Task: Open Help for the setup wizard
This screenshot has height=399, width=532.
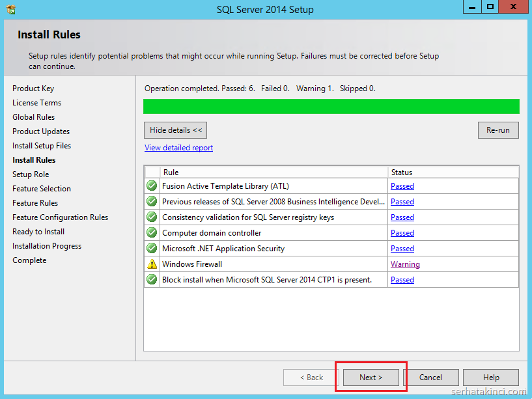Action: (x=491, y=378)
